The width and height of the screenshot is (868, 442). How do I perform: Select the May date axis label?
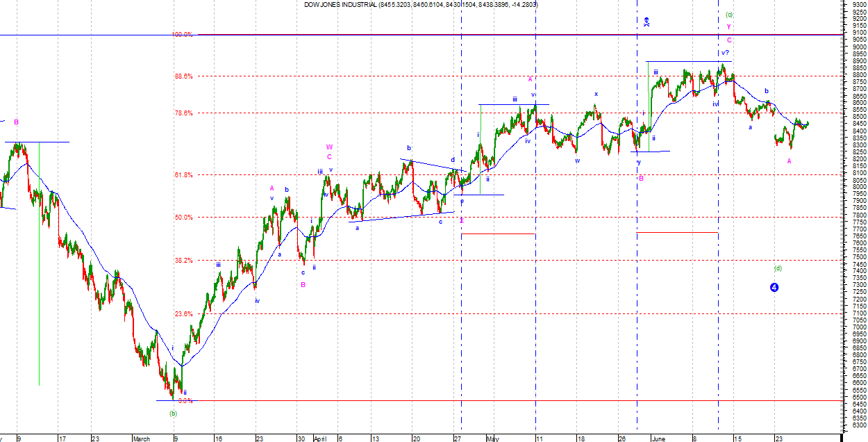tap(492, 439)
